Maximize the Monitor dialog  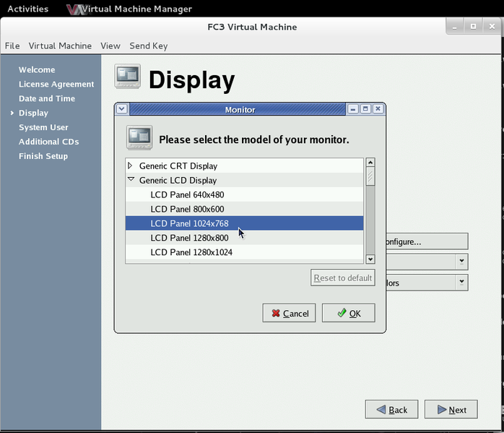point(365,109)
